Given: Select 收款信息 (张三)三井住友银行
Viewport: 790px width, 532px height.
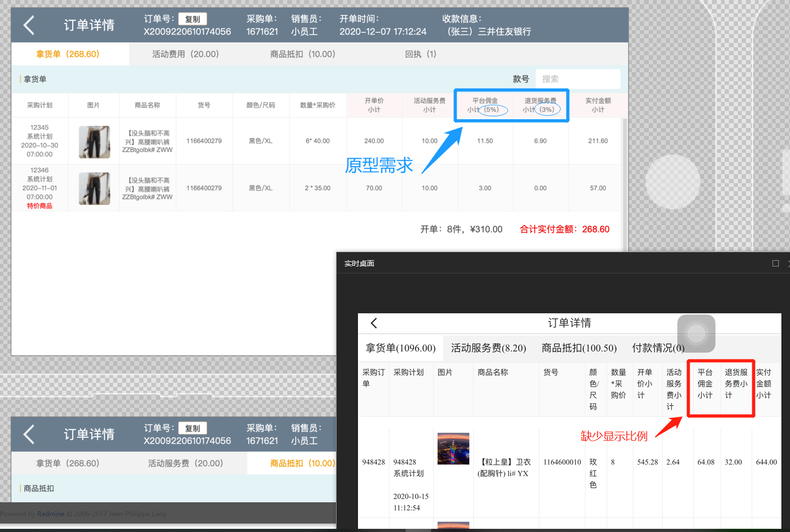Looking at the screenshot, I should (487, 25).
